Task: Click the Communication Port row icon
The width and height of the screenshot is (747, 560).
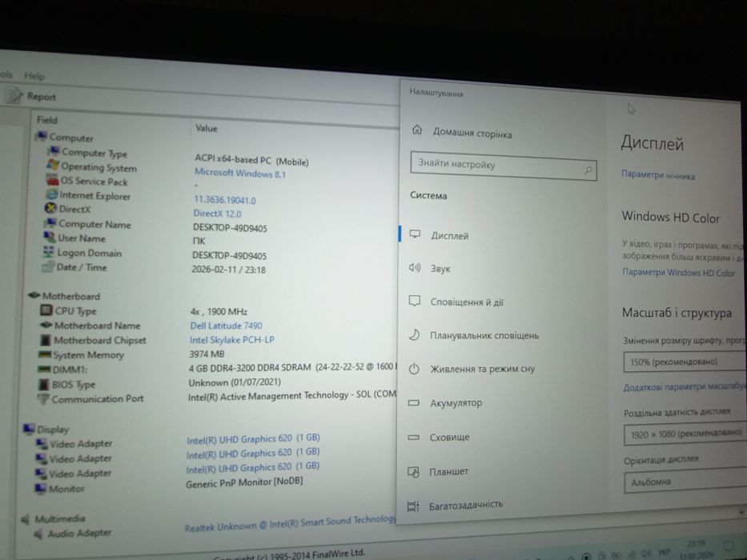Action: [x=43, y=398]
